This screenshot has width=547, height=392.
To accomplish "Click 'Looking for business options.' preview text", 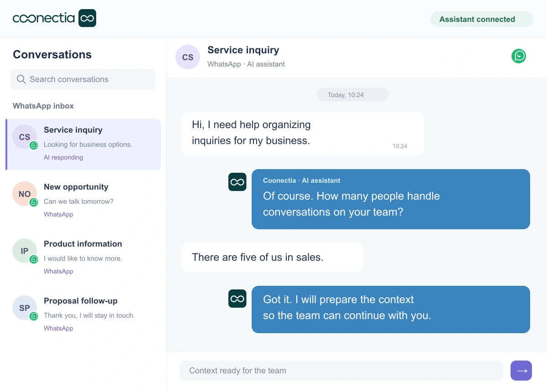I will click(88, 144).
